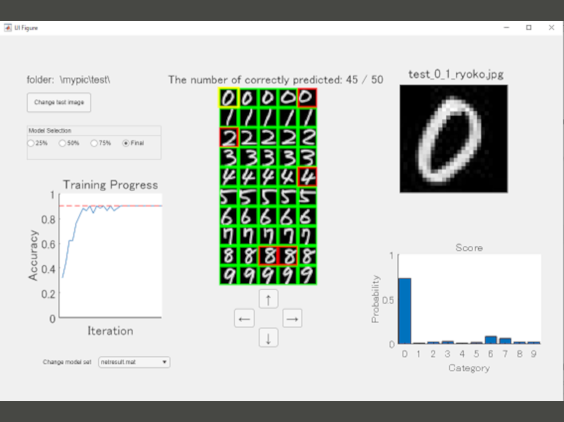
Task: Click the Change test image button
Action: [59, 103]
